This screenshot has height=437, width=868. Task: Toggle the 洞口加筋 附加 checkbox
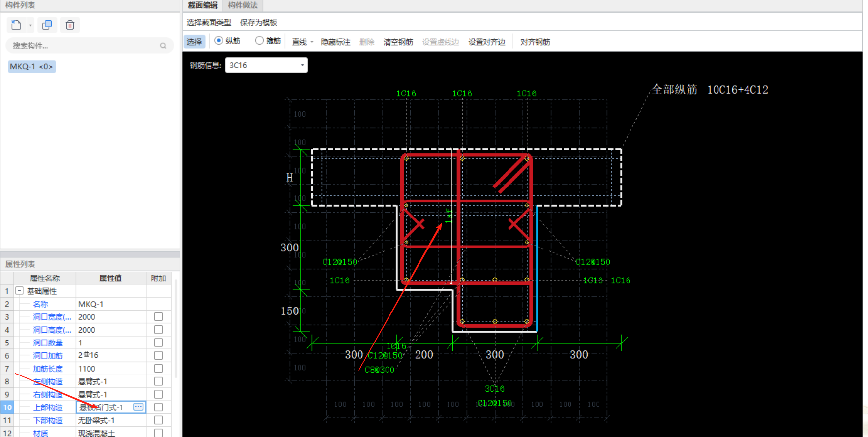click(x=158, y=355)
